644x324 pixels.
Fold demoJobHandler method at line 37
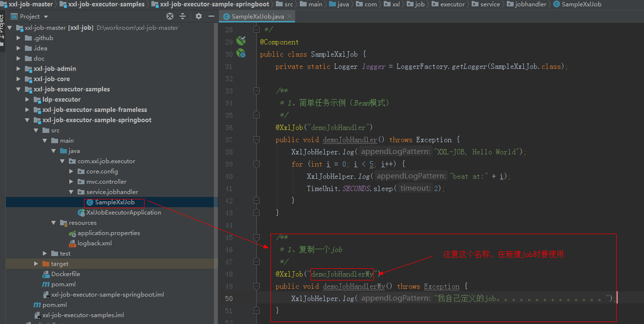pos(256,139)
